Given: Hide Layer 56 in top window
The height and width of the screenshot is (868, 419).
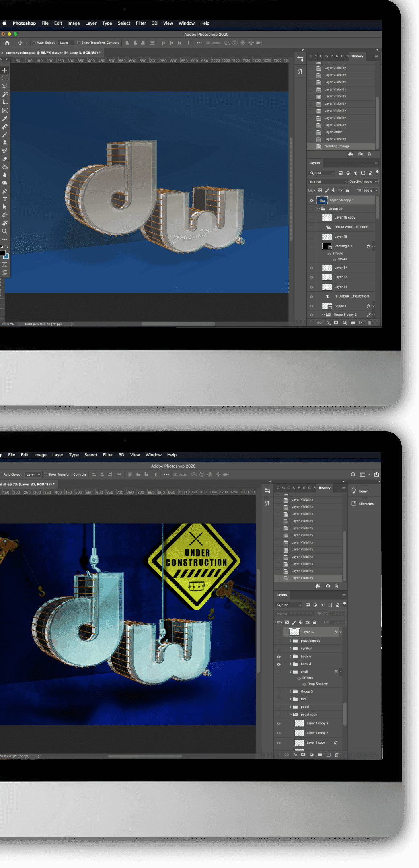Looking at the screenshot, I should click(x=311, y=277).
